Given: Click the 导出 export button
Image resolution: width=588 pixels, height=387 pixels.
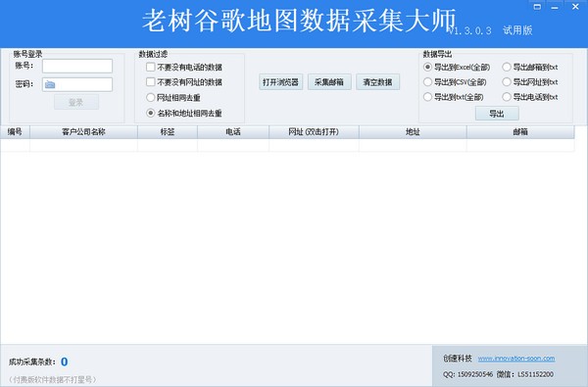Looking at the screenshot, I should point(497,114).
